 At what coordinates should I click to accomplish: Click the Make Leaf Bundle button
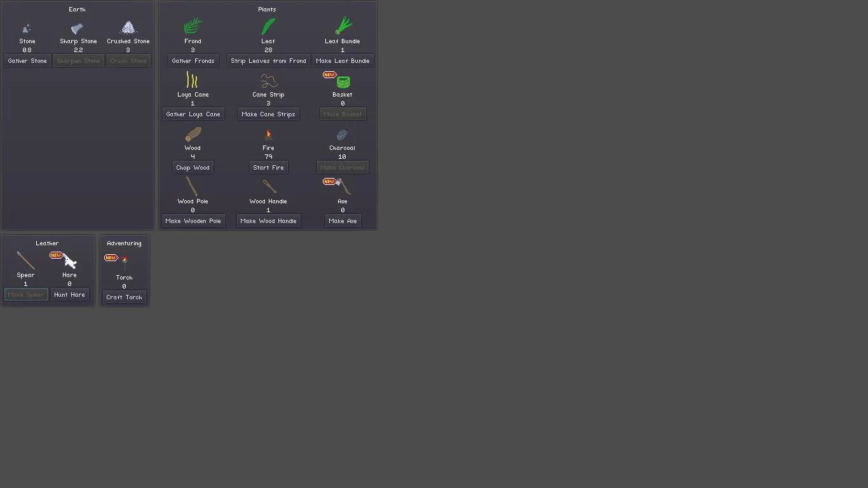[342, 61]
